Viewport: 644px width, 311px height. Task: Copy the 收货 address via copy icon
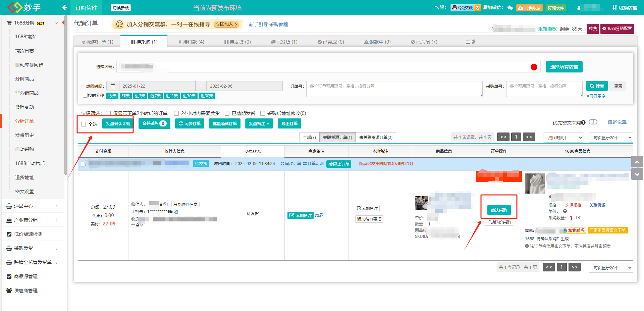point(142,225)
